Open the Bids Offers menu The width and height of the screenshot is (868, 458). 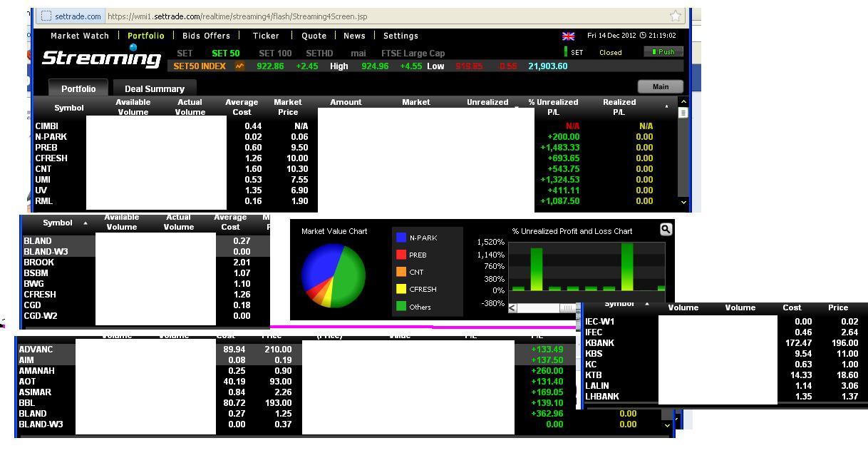pos(207,36)
